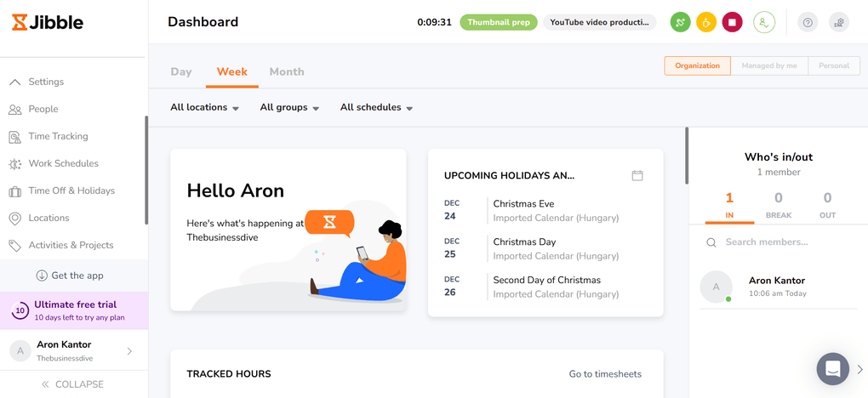868x398 pixels.
Task: Stop the timer with the red button
Action: (x=732, y=22)
